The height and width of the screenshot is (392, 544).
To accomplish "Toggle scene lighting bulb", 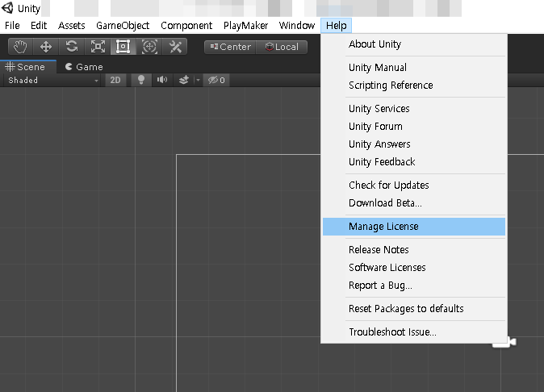I will pyautogui.click(x=141, y=80).
